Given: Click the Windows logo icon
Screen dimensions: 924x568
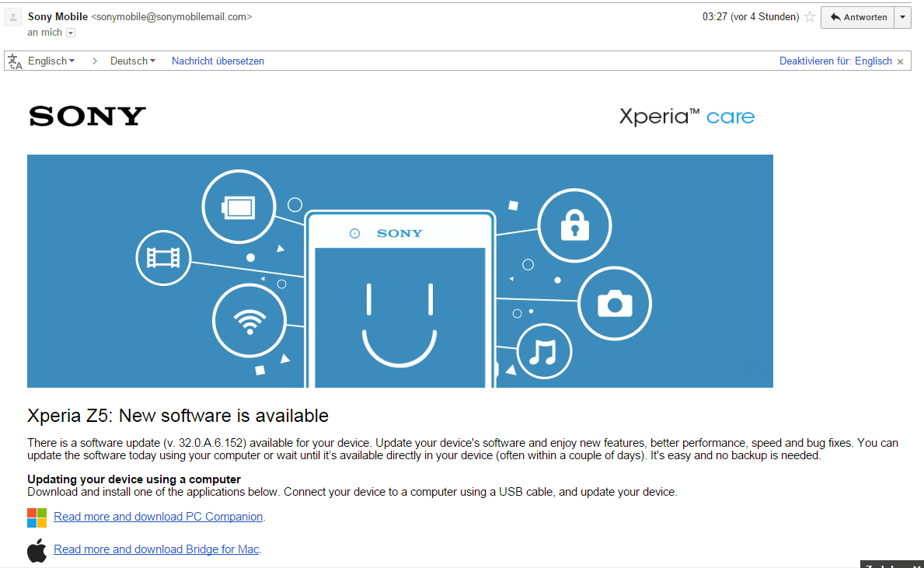Looking at the screenshot, I should click(37, 517).
